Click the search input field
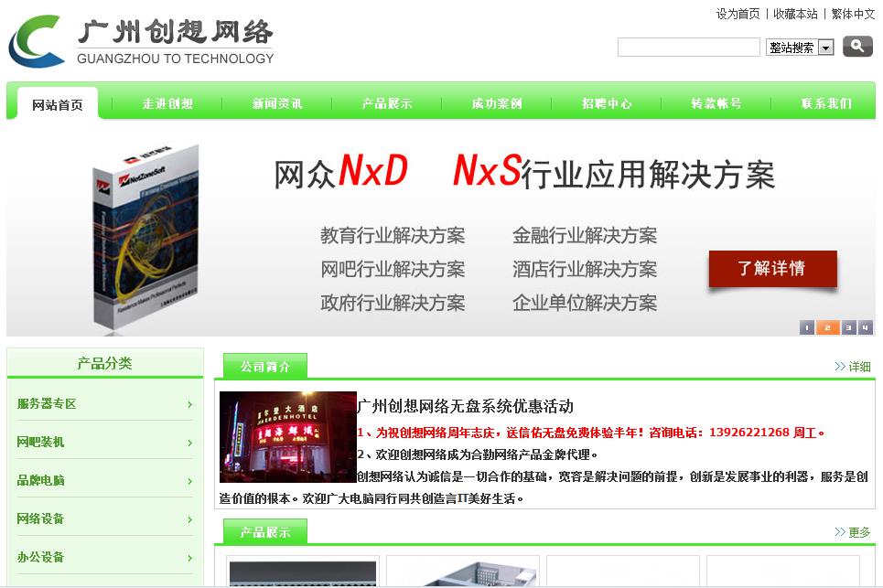 click(x=689, y=46)
